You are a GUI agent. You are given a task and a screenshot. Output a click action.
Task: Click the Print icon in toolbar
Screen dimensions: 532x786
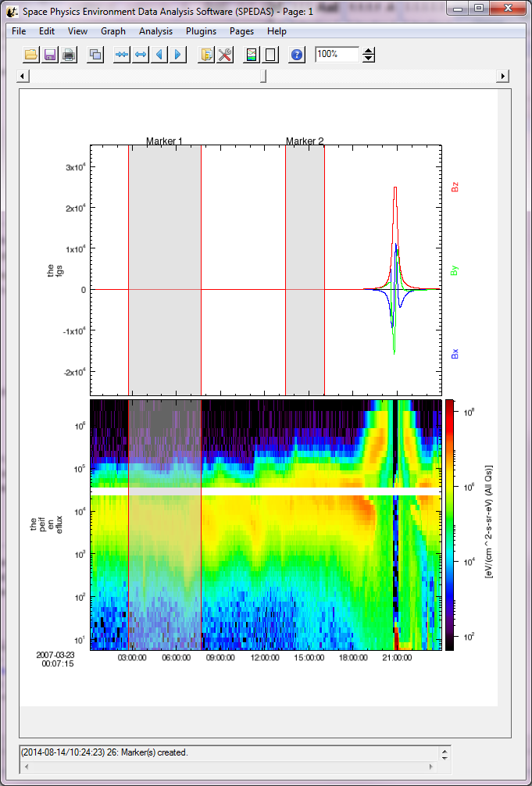click(69, 55)
